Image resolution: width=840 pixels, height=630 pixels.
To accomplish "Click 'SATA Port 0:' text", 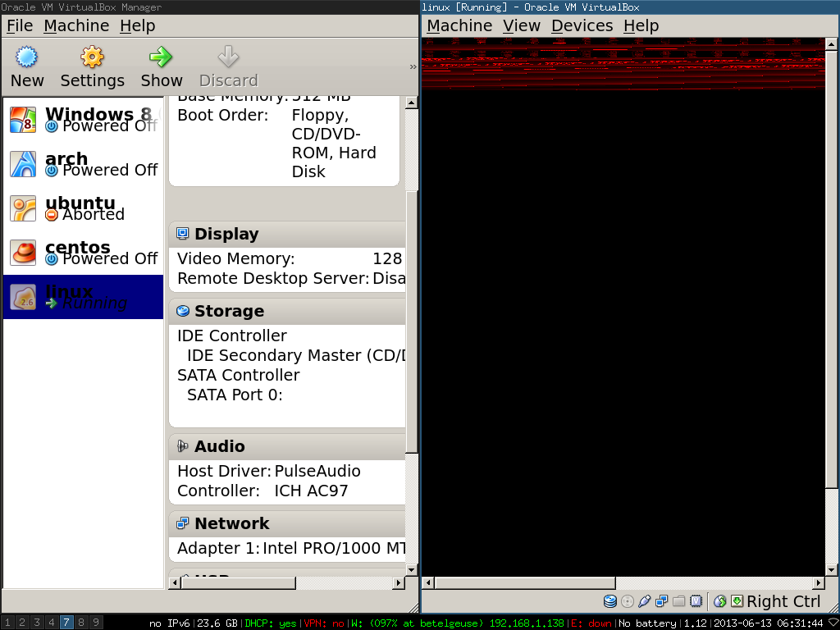I will [235, 395].
